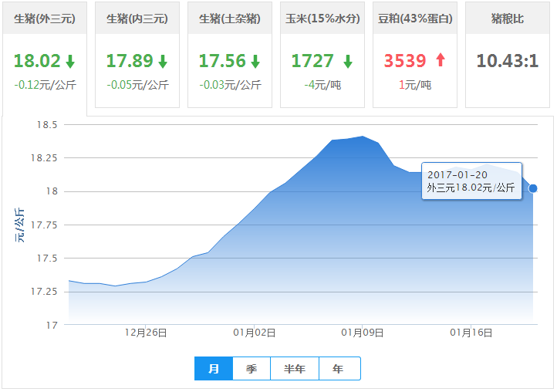Viewport: 557px width, 392px height.
Task: Click the 10.43:1 ratio value
Action: (x=507, y=61)
